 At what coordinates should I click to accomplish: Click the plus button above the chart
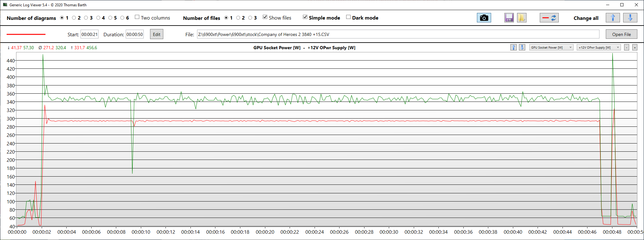click(x=635, y=47)
